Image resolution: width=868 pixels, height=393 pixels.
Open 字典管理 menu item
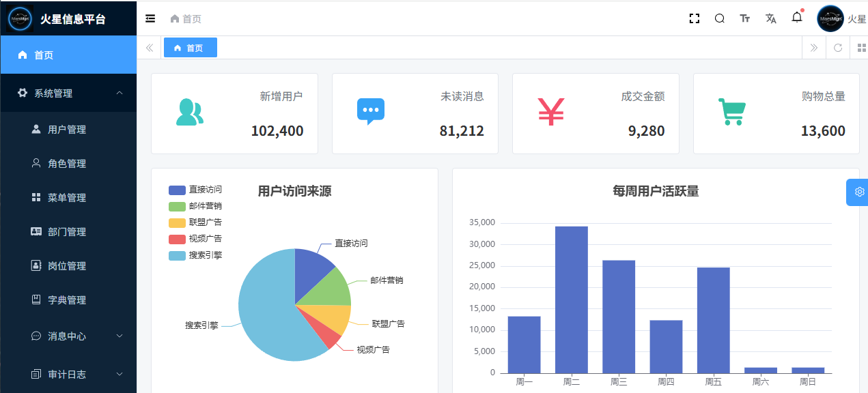click(68, 300)
